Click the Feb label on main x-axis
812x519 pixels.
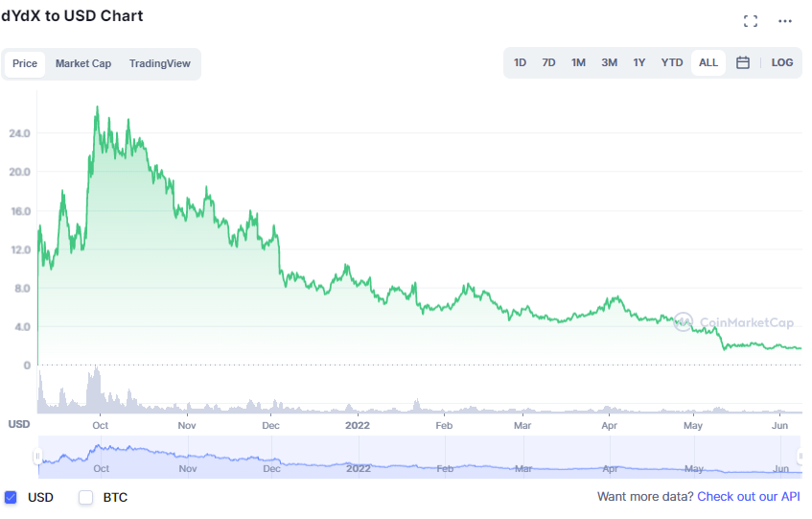point(444,425)
